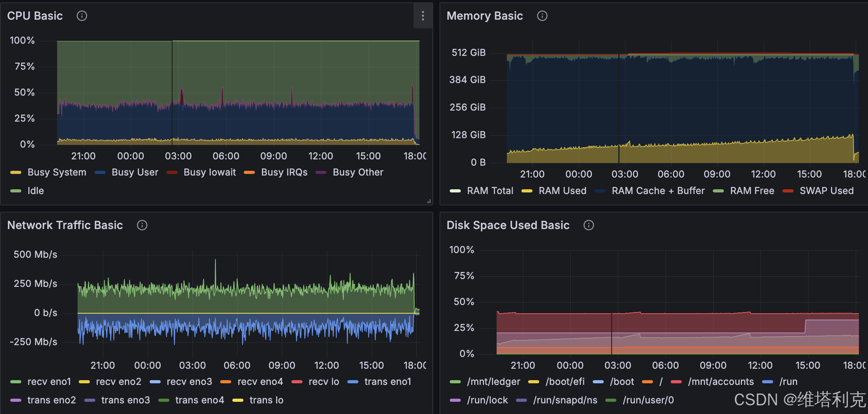Toggle /mnt/accounts in disk legend
Screen dimensions: 868x414
tap(721, 382)
